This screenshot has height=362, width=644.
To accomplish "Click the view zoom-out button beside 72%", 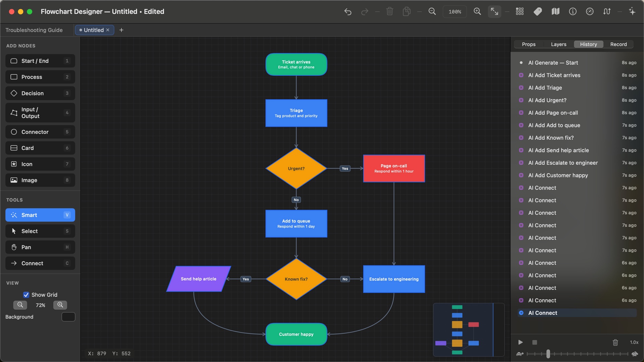I will pyautogui.click(x=20, y=305).
